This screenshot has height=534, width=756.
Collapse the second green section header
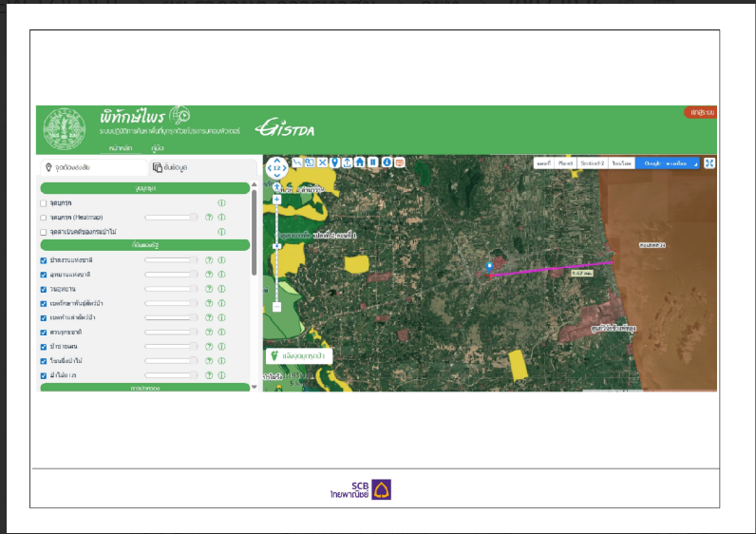tap(145, 245)
